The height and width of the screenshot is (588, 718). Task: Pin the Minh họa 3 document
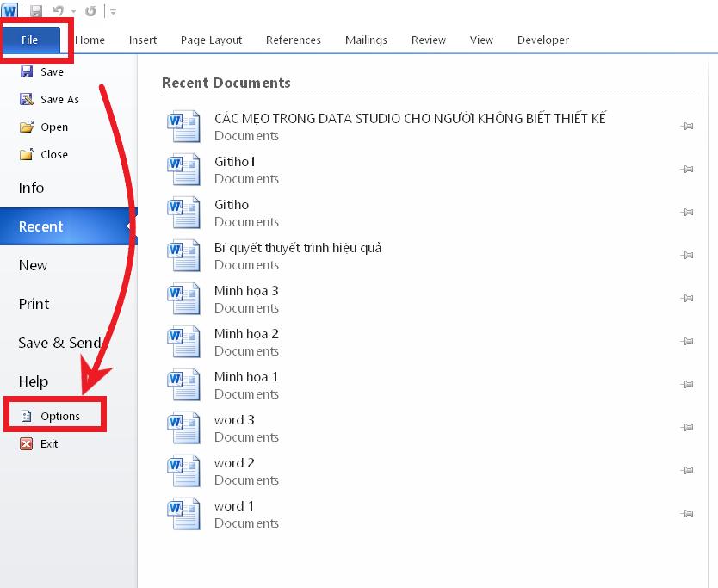[x=686, y=298]
